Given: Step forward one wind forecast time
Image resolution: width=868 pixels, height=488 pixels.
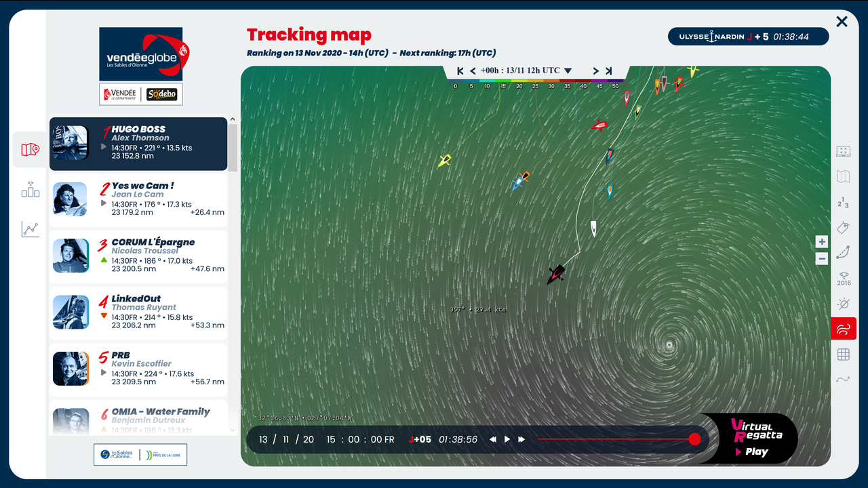Looking at the screenshot, I should click(596, 71).
